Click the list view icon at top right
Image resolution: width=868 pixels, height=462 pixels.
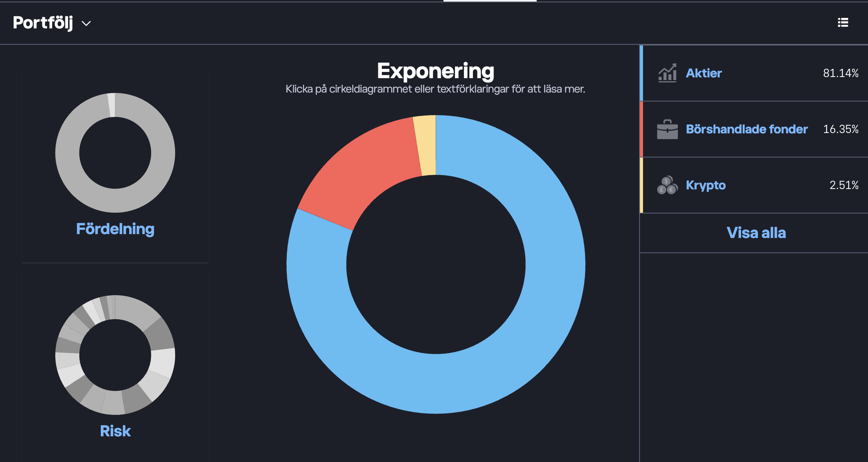point(843,23)
